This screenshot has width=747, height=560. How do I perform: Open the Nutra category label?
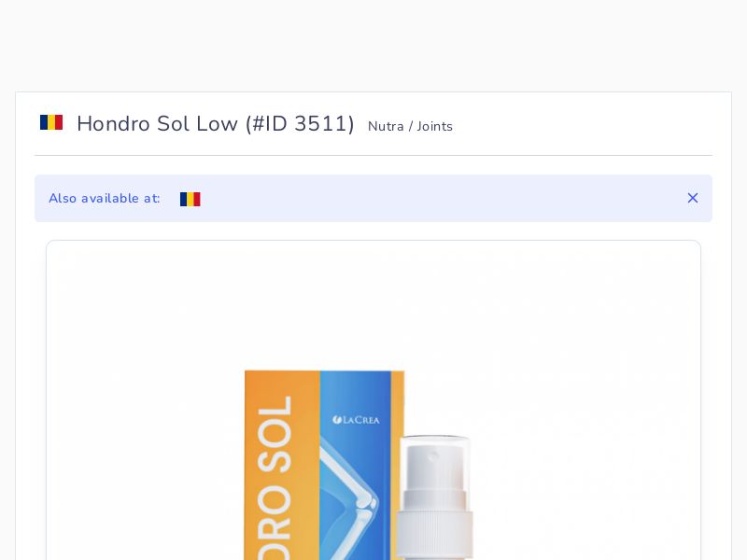(x=386, y=126)
